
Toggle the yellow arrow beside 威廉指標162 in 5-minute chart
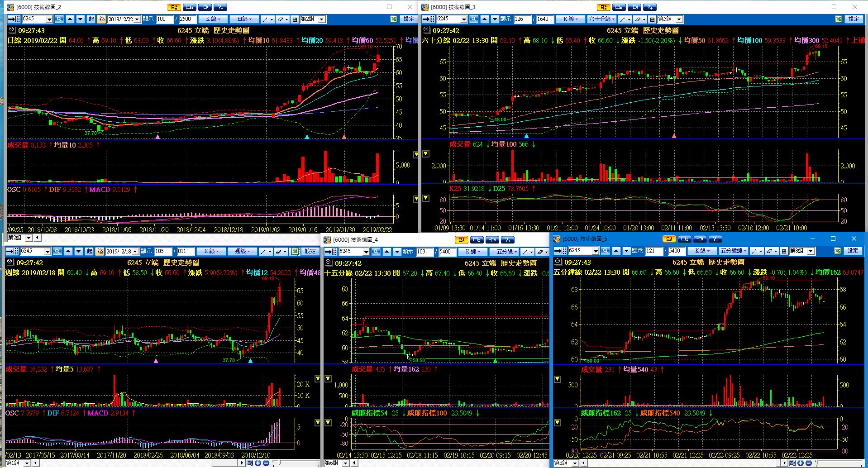tap(558, 423)
